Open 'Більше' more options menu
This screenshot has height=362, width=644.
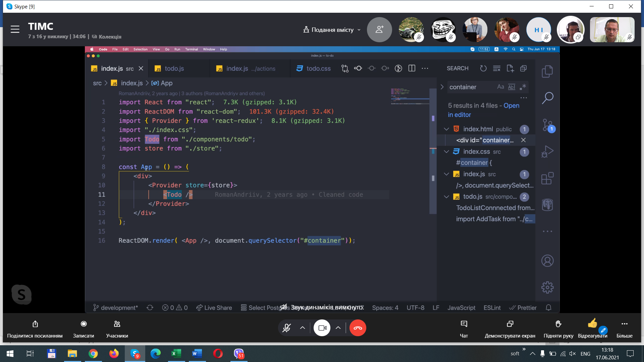coord(624,328)
